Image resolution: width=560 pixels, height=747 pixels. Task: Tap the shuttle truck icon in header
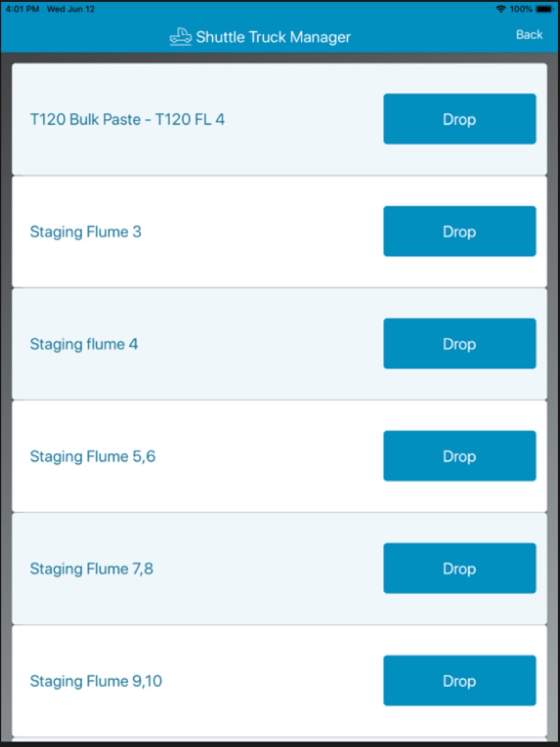(x=180, y=37)
